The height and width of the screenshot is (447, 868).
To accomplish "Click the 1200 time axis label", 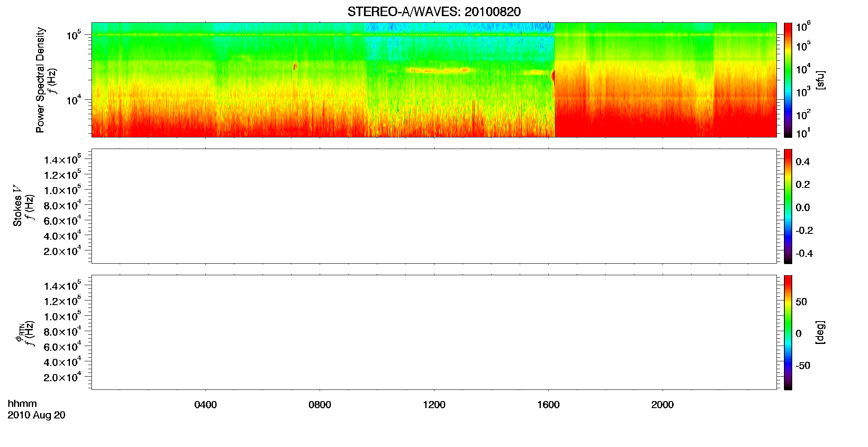I will point(434,405).
